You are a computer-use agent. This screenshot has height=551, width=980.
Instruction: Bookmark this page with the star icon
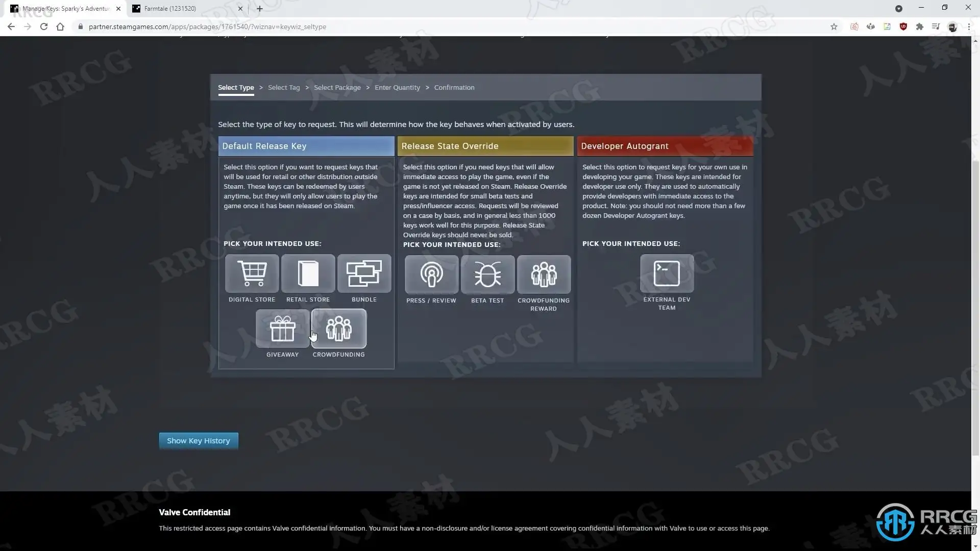[x=834, y=27]
